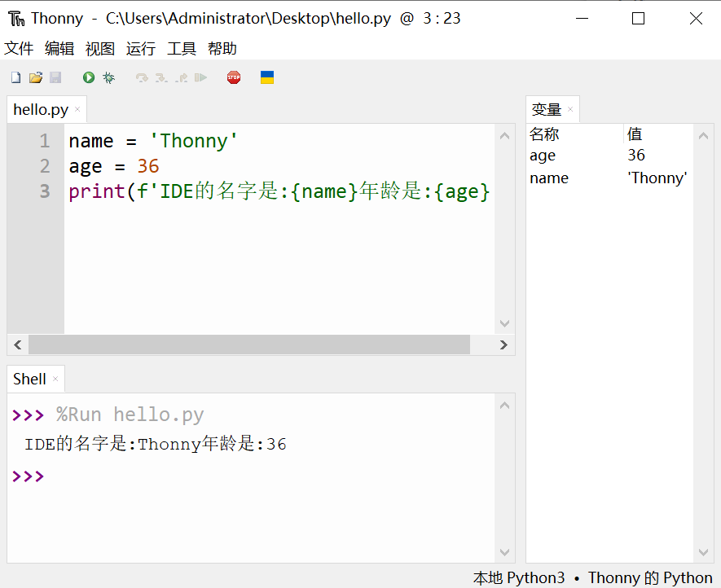Image resolution: width=721 pixels, height=588 pixels.
Task: Stop the backend with red STOP icon
Action: [234, 77]
